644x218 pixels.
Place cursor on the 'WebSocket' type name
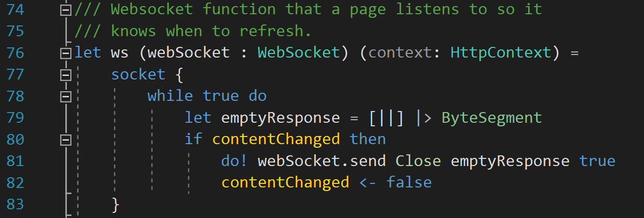pos(299,53)
